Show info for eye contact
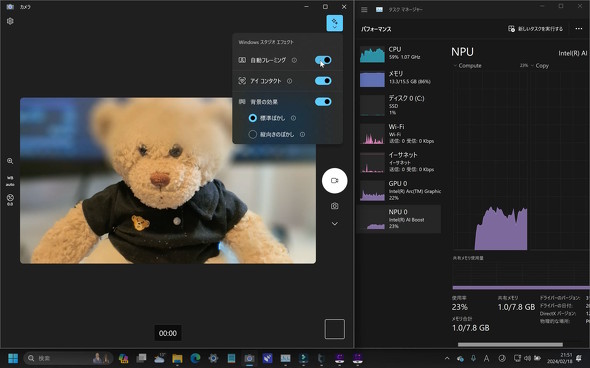590x368 pixels. click(289, 81)
